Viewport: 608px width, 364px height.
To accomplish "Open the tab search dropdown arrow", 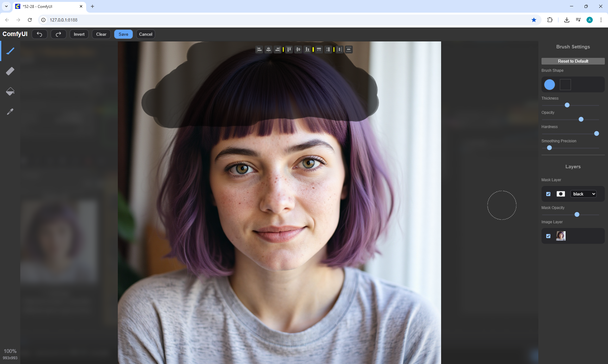I will coord(6,6).
